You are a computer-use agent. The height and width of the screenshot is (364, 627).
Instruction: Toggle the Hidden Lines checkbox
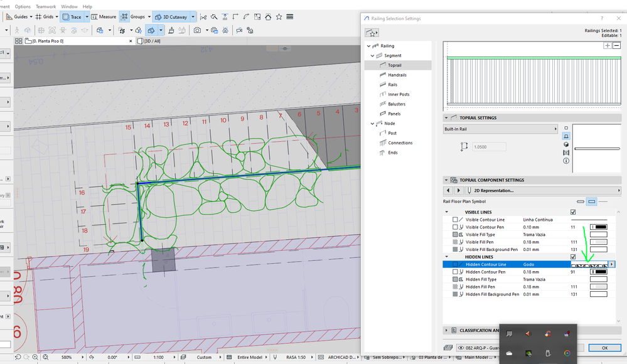point(572,257)
